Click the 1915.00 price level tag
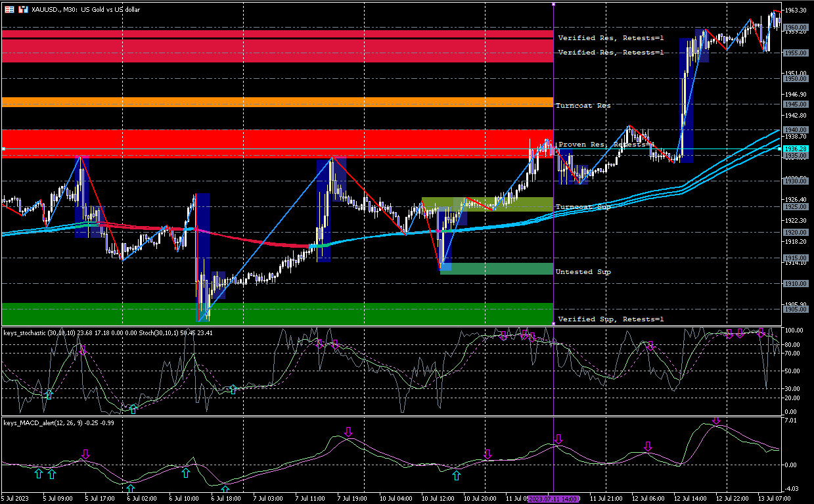The image size is (814, 504). click(x=795, y=258)
